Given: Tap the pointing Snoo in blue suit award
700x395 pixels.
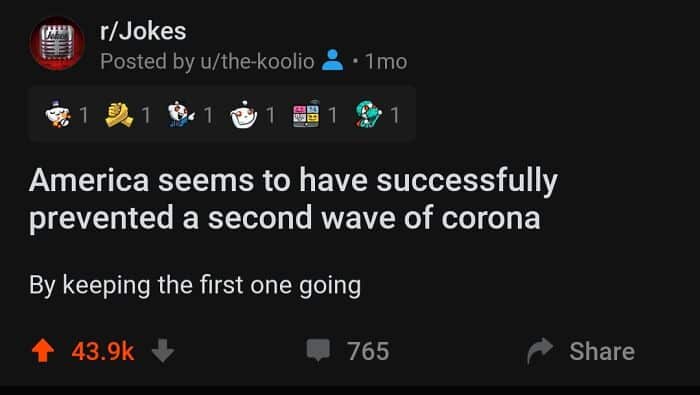Looking at the screenshot, I should (181, 115).
